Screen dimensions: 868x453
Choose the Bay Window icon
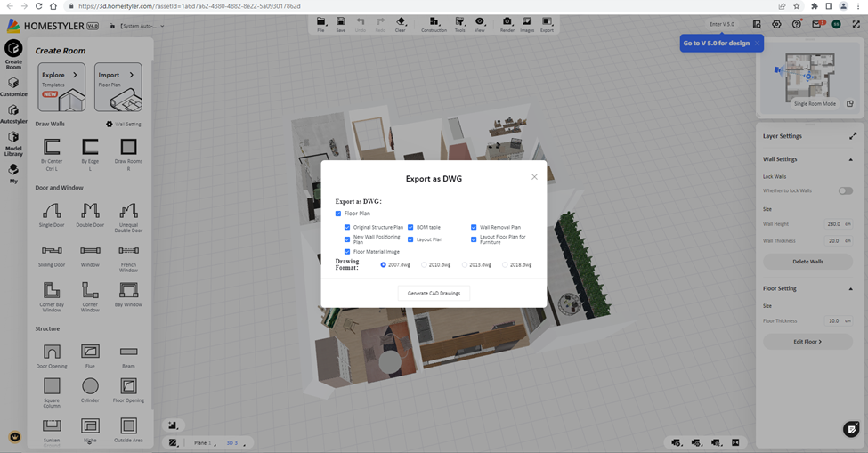[128, 290]
